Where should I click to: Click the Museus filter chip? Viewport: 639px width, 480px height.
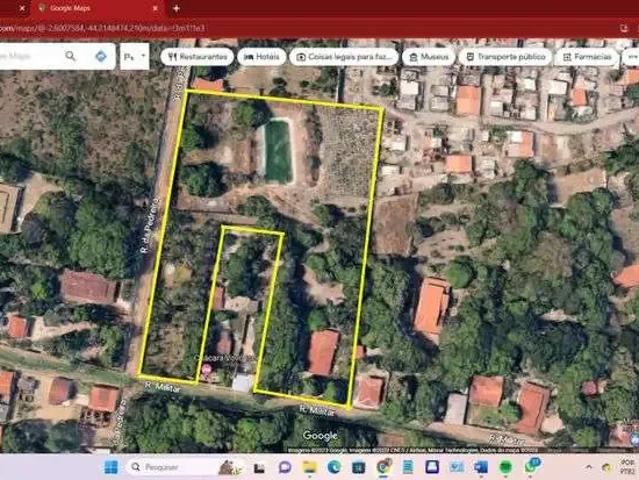click(x=428, y=57)
